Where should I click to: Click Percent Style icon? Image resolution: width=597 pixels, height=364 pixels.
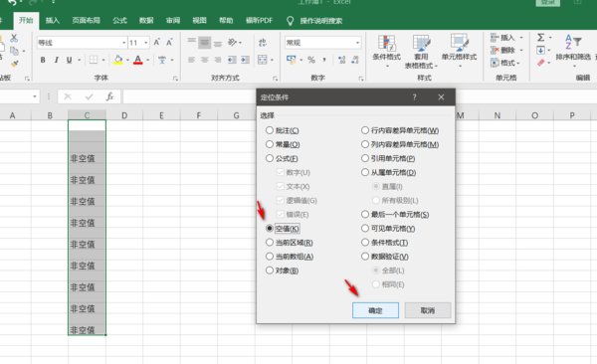(x=311, y=60)
